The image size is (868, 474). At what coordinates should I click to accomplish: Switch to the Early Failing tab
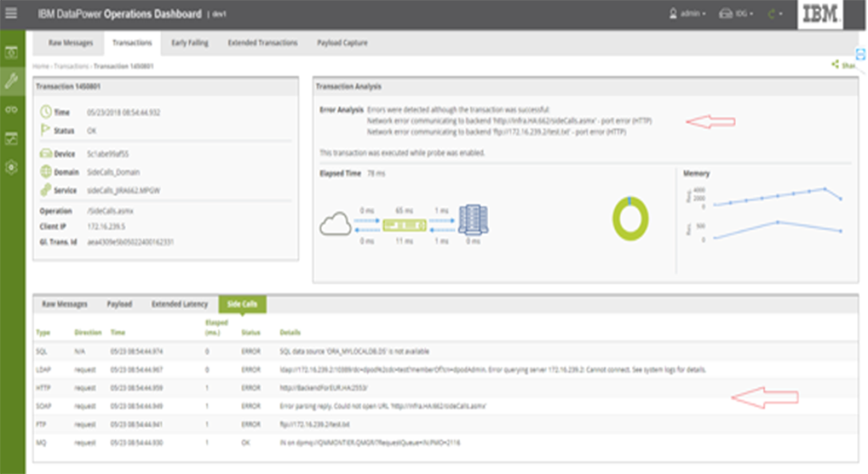(x=190, y=43)
